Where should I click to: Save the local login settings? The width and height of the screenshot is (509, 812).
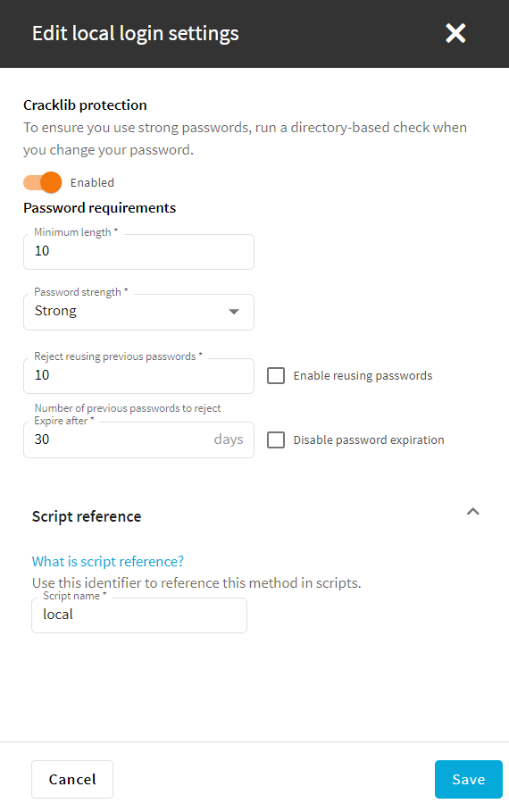(x=469, y=779)
